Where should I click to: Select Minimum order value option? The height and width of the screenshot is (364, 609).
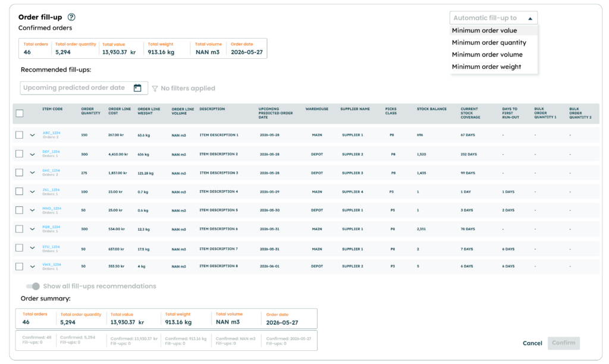click(x=493, y=30)
